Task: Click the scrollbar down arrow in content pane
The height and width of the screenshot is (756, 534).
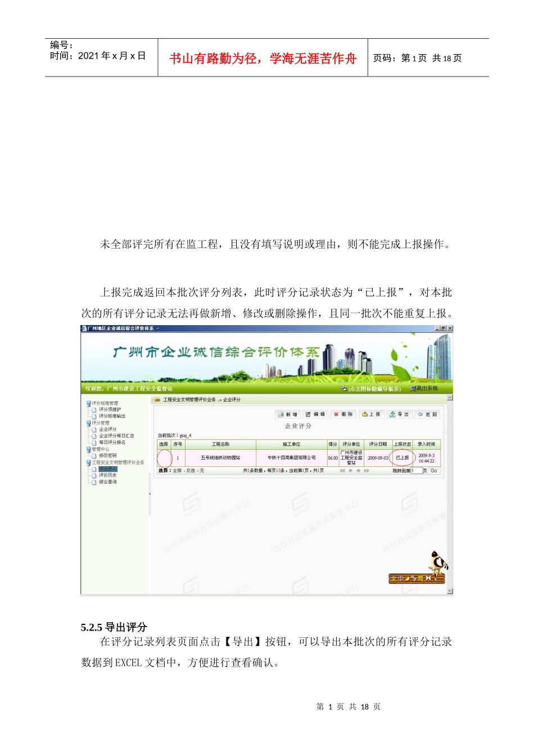Action: [450, 591]
